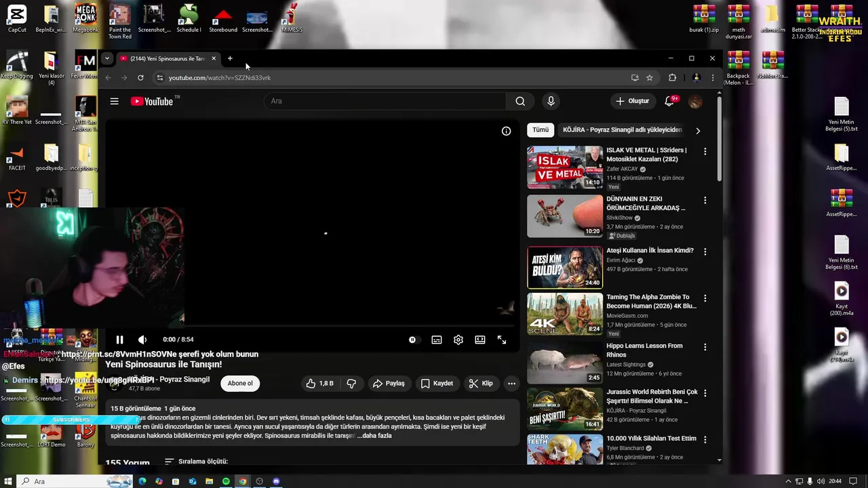Like the video with 1,8 B likes
Viewport: 868px width, 488px height.
click(319, 383)
